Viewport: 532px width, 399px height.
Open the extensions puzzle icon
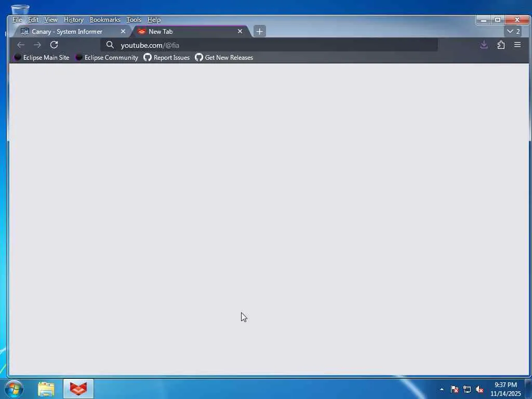click(x=501, y=45)
